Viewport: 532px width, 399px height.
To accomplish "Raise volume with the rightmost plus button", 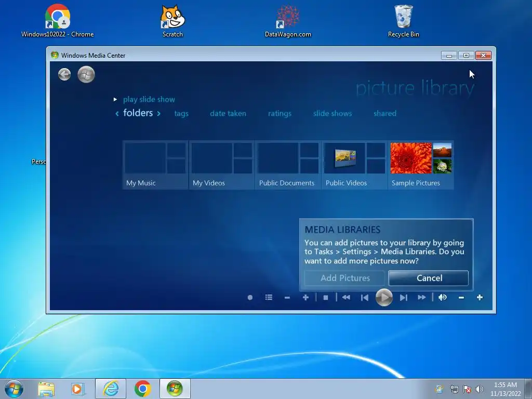I will click(480, 298).
